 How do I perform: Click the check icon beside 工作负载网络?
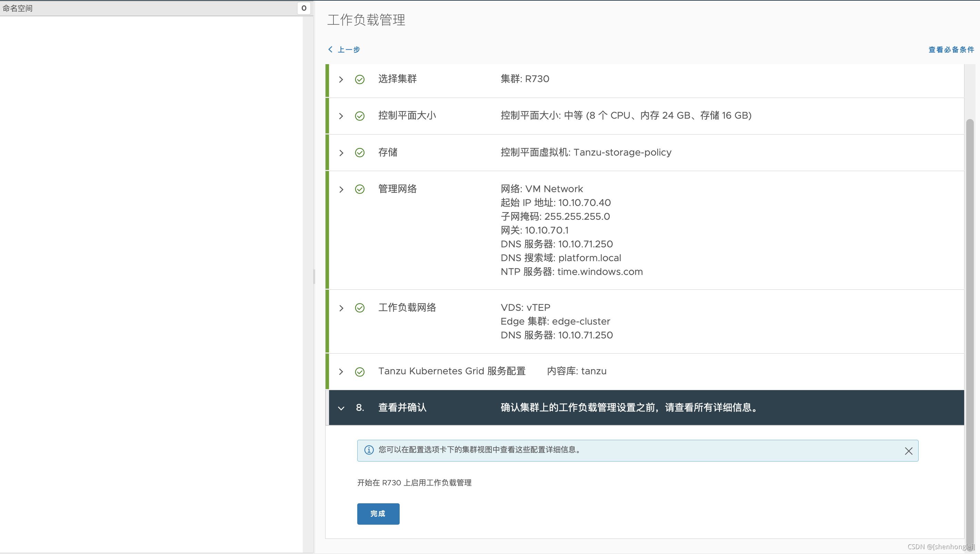click(x=360, y=308)
